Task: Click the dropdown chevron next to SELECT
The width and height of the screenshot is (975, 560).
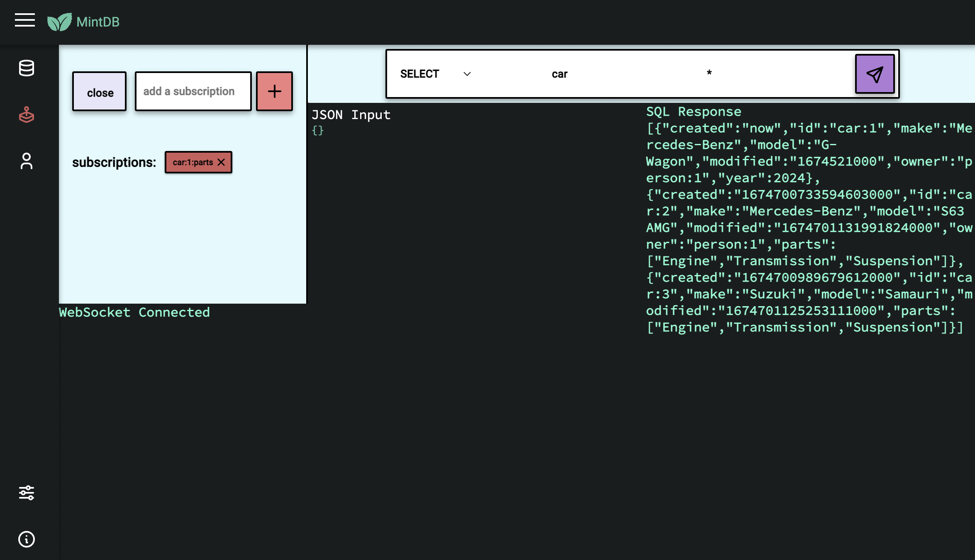Action: [x=467, y=74]
